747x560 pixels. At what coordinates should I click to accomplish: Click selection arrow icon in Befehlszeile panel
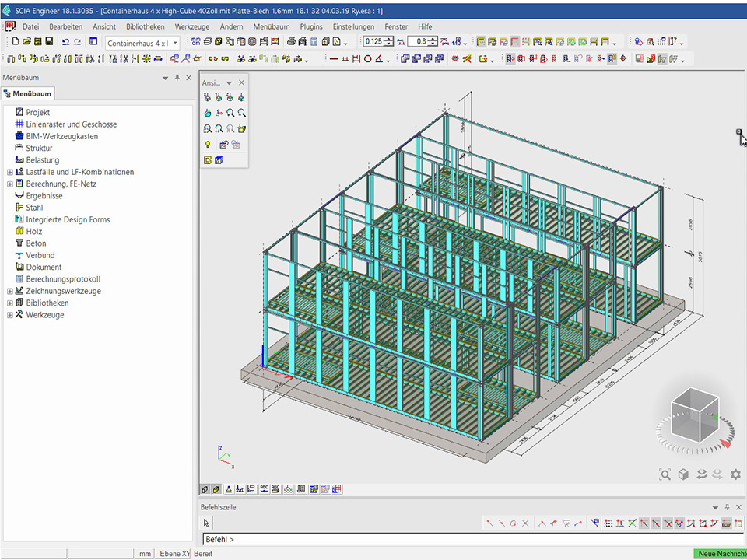pyautogui.click(x=207, y=523)
